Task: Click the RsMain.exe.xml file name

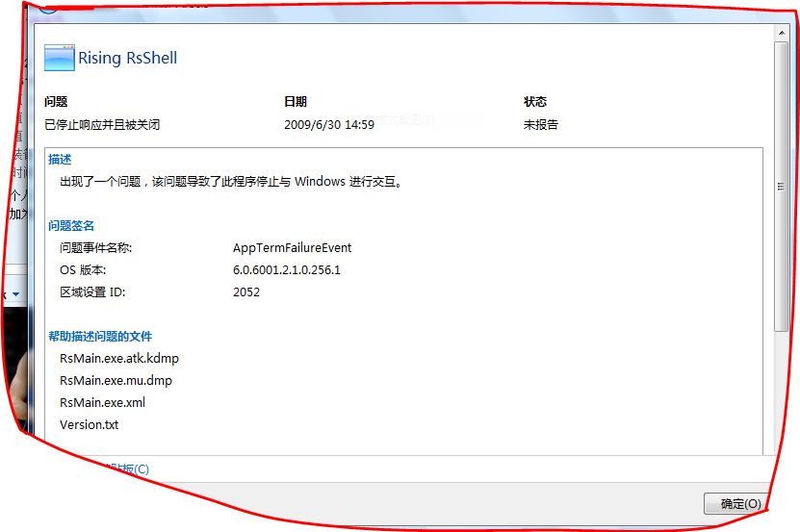Action: pyautogui.click(x=103, y=402)
